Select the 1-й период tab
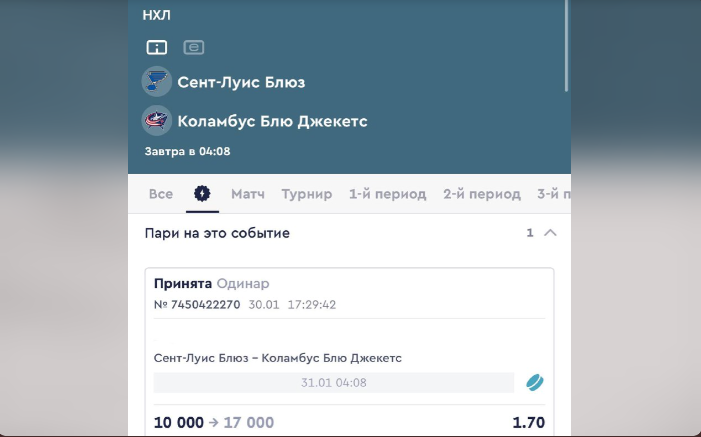 pos(388,194)
